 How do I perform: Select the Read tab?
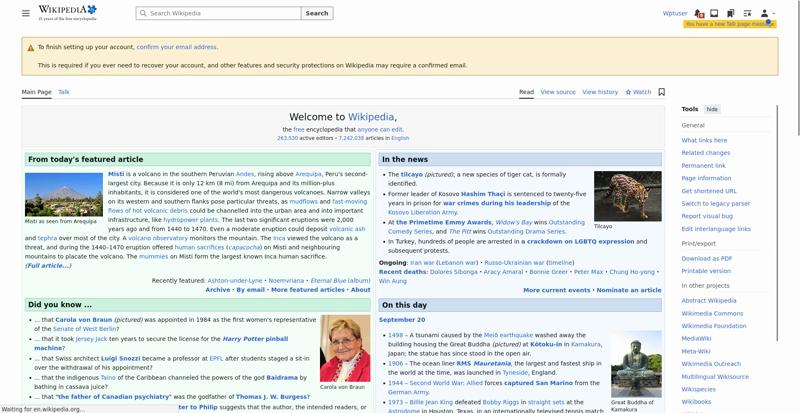click(527, 92)
